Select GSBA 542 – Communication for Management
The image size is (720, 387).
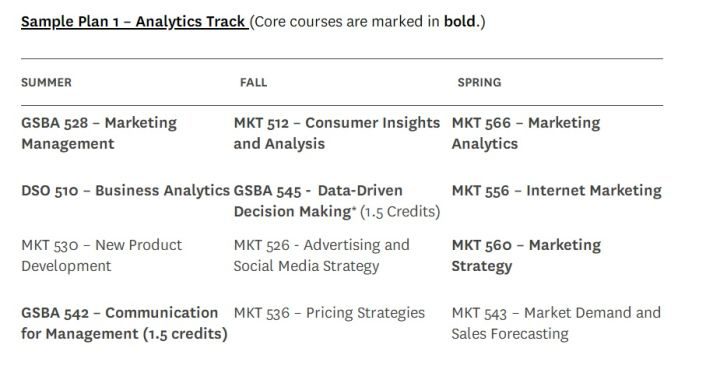tap(124, 323)
